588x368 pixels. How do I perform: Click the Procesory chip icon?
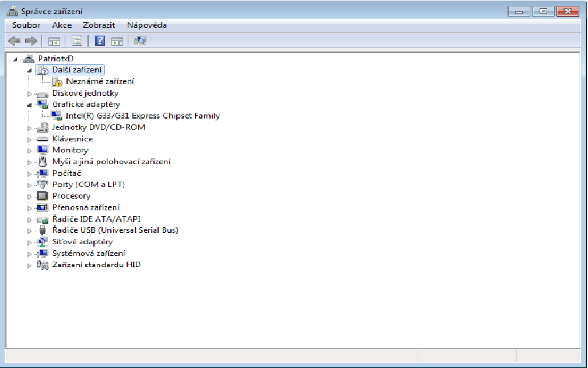43,196
